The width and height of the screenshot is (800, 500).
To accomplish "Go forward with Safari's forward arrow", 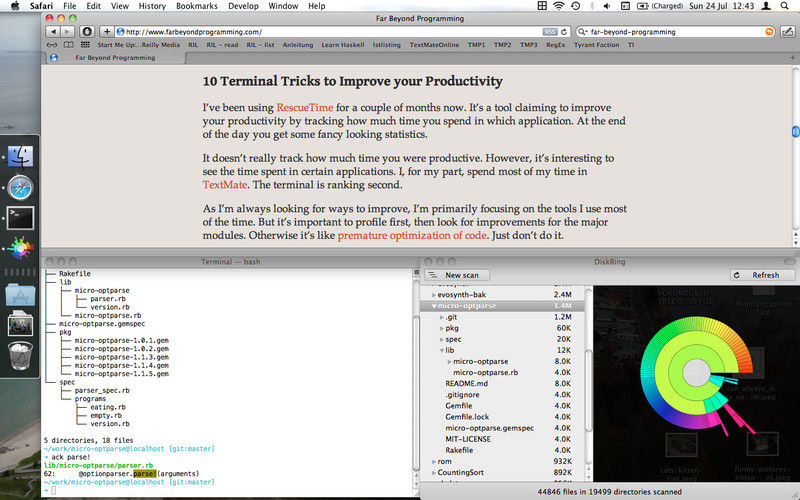I will pos(67,32).
